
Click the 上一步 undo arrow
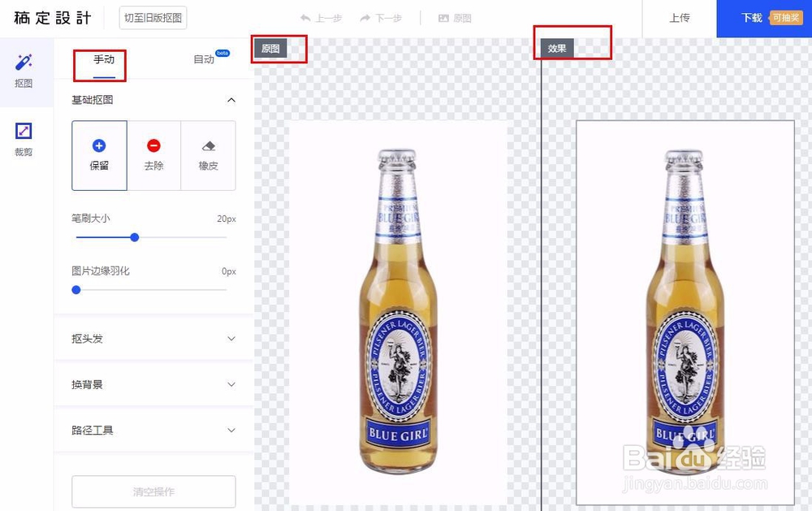[321, 18]
